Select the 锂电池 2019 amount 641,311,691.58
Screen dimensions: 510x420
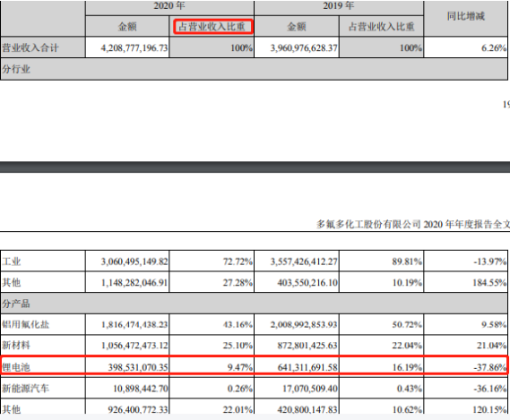(x=307, y=367)
